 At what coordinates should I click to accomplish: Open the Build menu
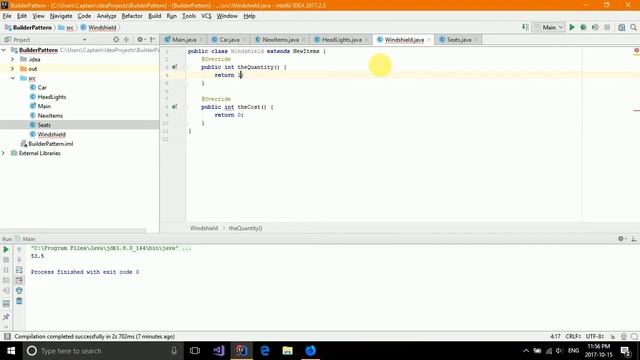click(154, 16)
